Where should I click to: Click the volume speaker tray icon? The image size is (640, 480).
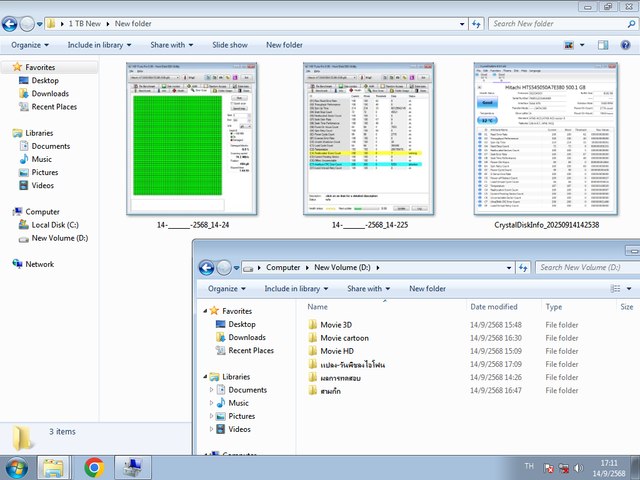click(x=578, y=468)
